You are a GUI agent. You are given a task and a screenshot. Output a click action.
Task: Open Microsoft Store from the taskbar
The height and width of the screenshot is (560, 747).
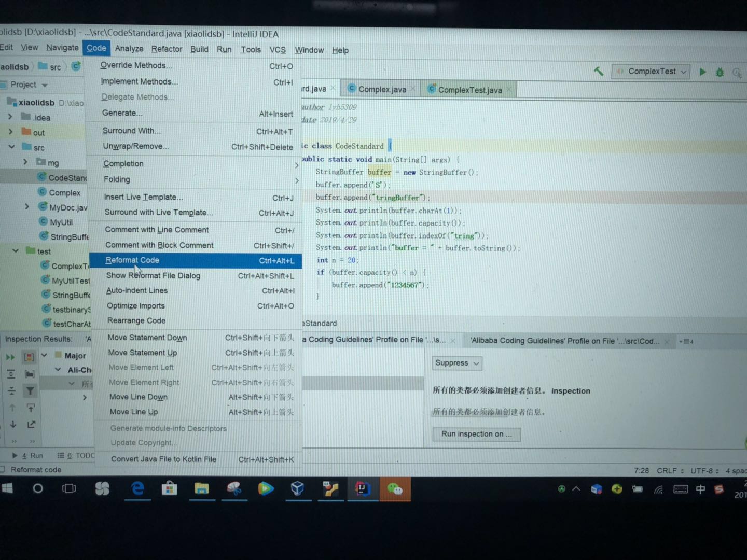click(169, 488)
